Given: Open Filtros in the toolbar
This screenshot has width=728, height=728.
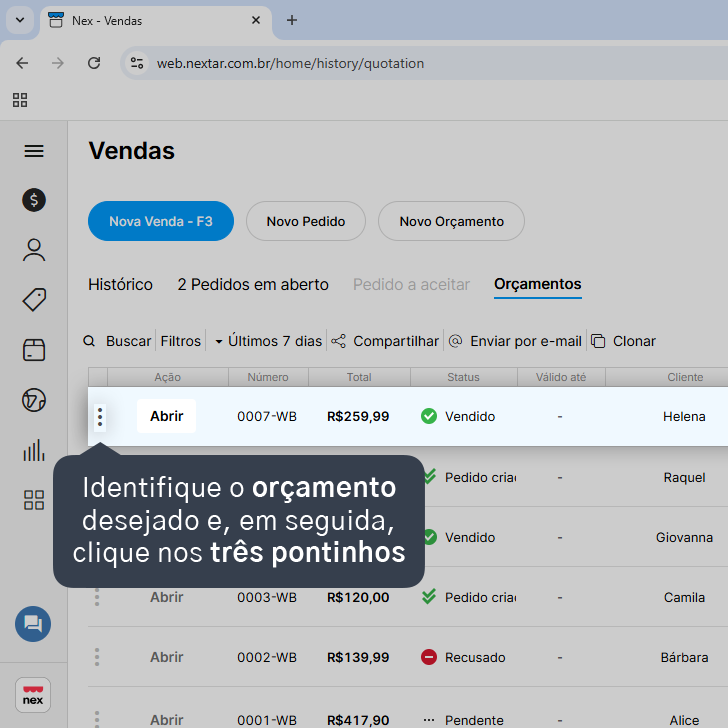Looking at the screenshot, I should tap(181, 341).
